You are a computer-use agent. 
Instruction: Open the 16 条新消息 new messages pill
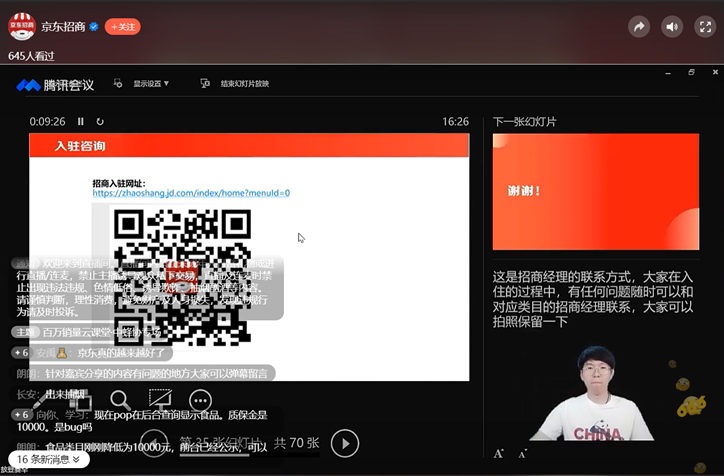(48, 459)
